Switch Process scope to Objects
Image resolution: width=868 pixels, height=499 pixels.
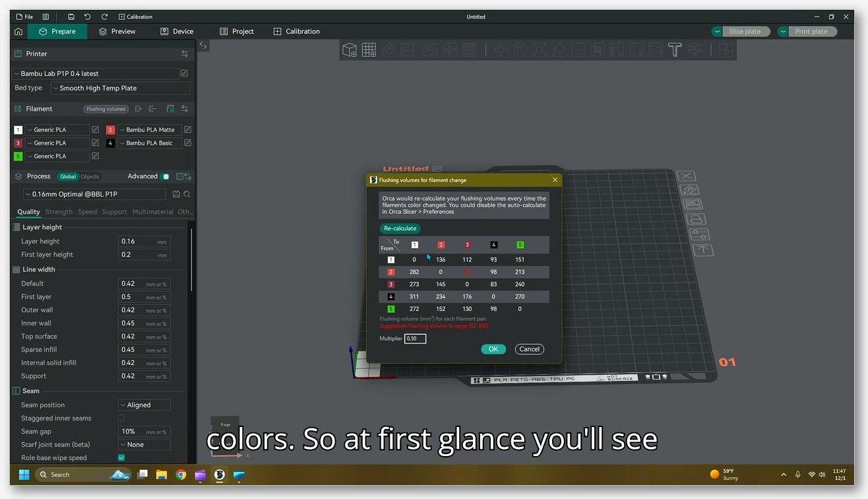90,176
